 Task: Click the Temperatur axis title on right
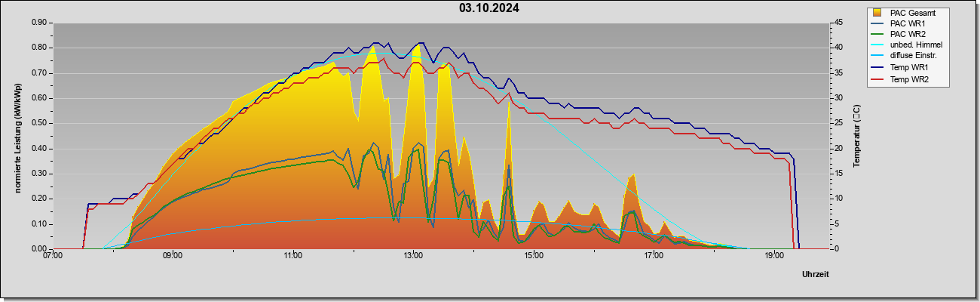tap(856, 137)
